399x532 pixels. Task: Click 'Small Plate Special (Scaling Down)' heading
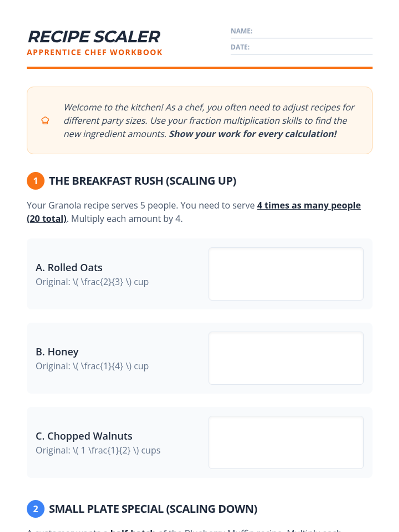point(153,509)
